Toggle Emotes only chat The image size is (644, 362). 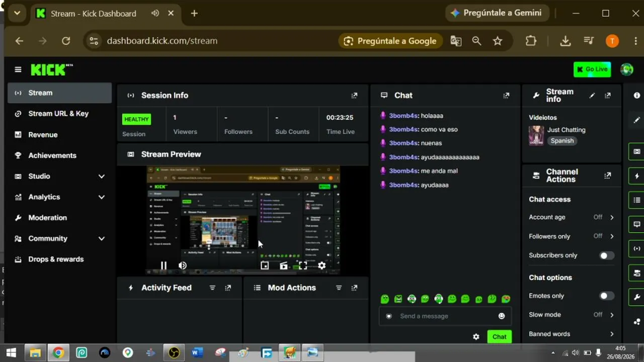click(x=607, y=296)
